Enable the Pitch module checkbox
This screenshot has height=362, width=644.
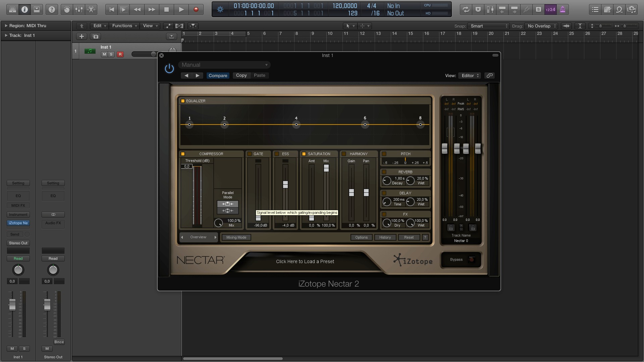click(384, 154)
